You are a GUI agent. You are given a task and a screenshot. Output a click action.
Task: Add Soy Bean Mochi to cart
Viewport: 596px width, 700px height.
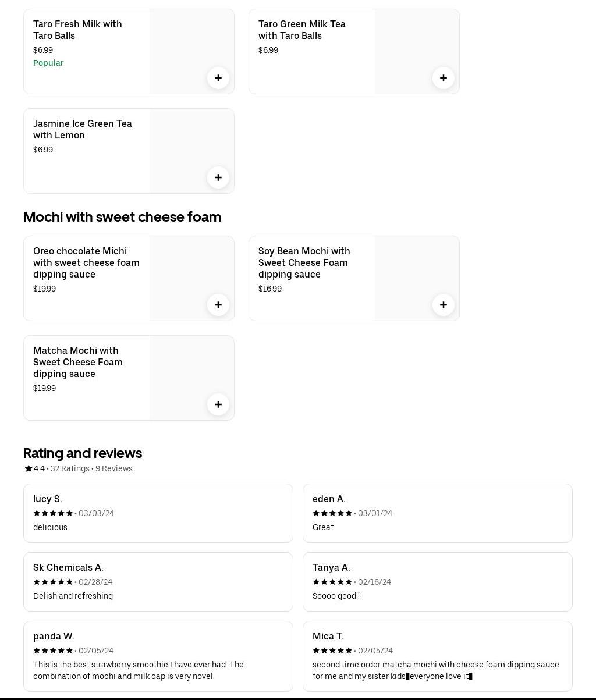[444, 305]
